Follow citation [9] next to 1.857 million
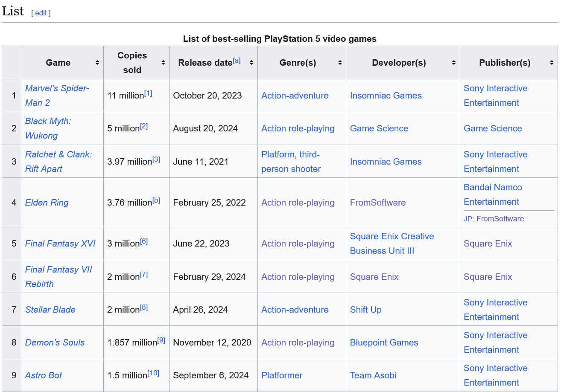Screen dimensions: 564x392 [161, 340]
